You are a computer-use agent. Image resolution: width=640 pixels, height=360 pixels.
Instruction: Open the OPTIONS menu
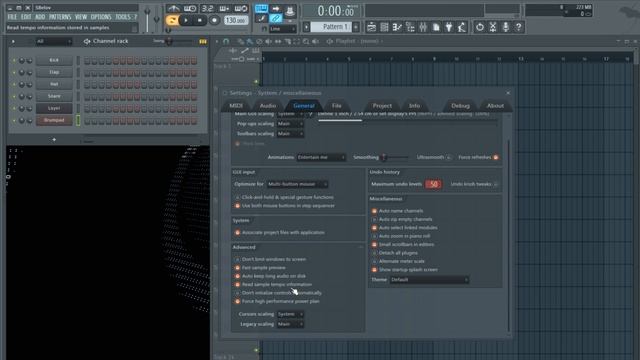click(101, 17)
